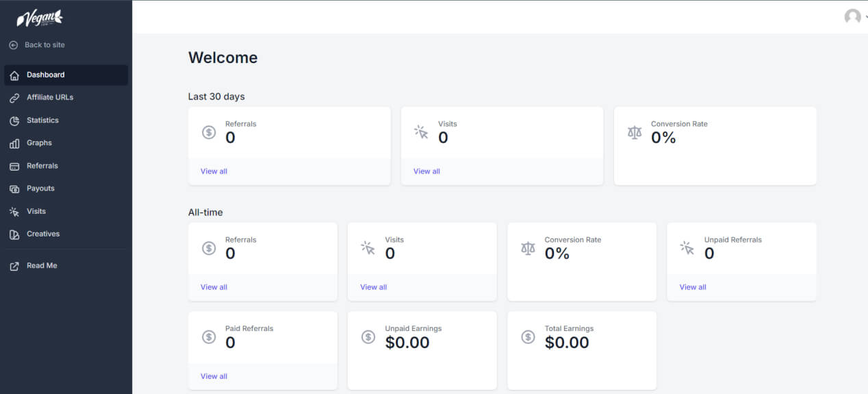The height and width of the screenshot is (394, 868).
Task: Click the Graphs bar chart icon
Action: (x=14, y=143)
